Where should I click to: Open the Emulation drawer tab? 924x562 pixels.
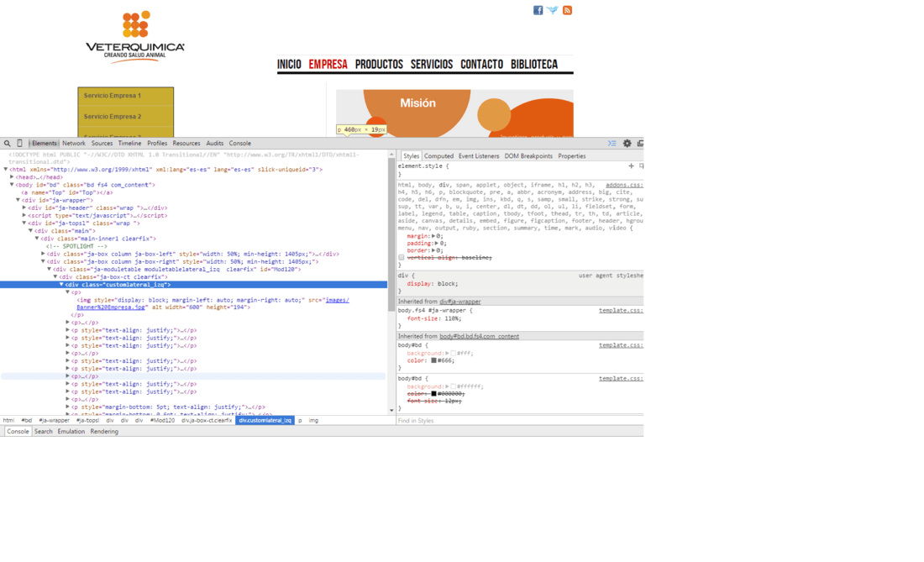coord(71,431)
